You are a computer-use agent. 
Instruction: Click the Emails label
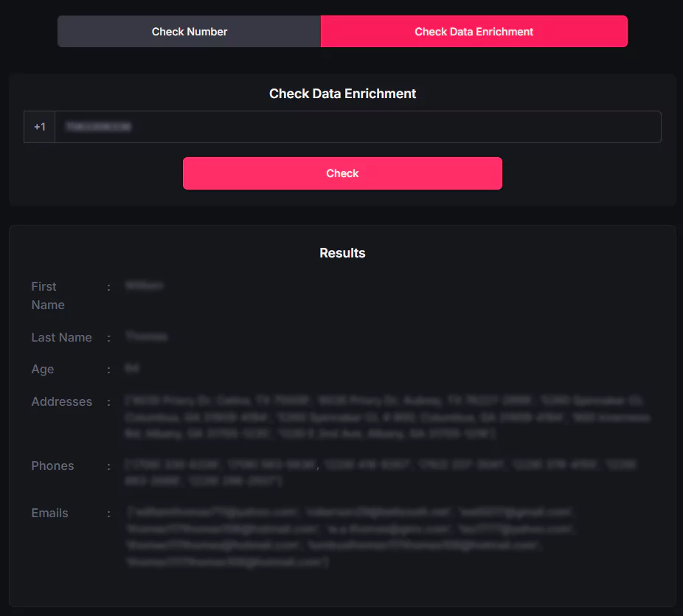pyautogui.click(x=49, y=513)
